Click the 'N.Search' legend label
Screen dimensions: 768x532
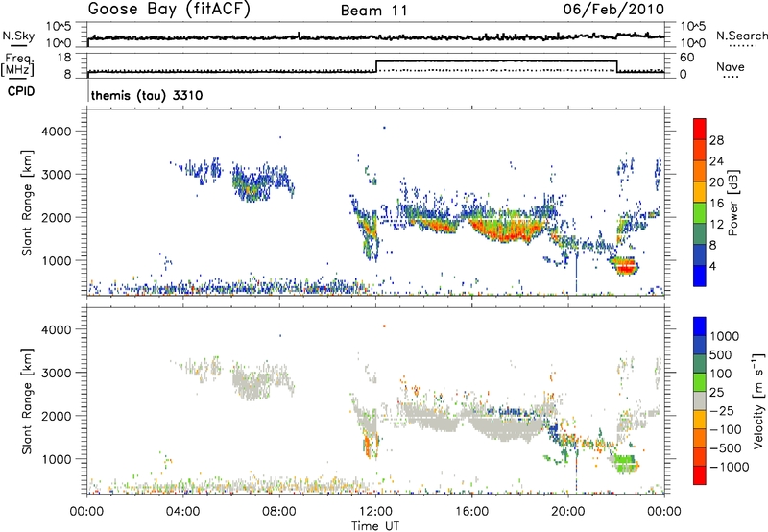(x=741, y=36)
